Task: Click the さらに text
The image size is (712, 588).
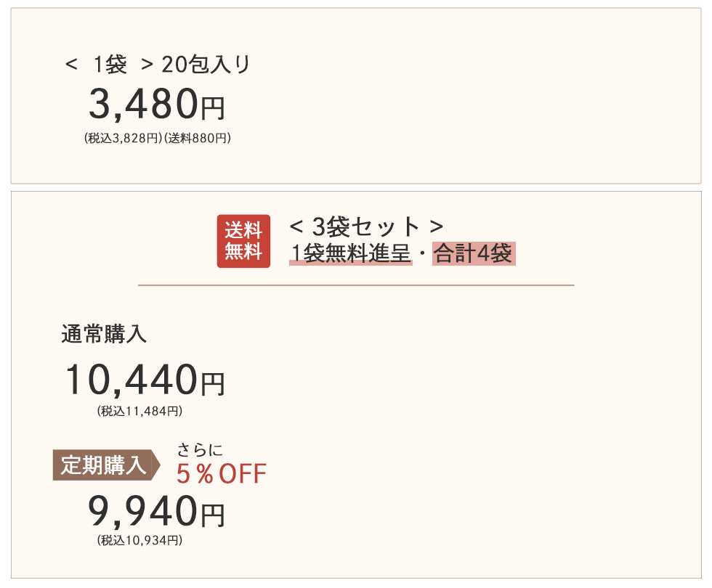Action: [x=200, y=450]
